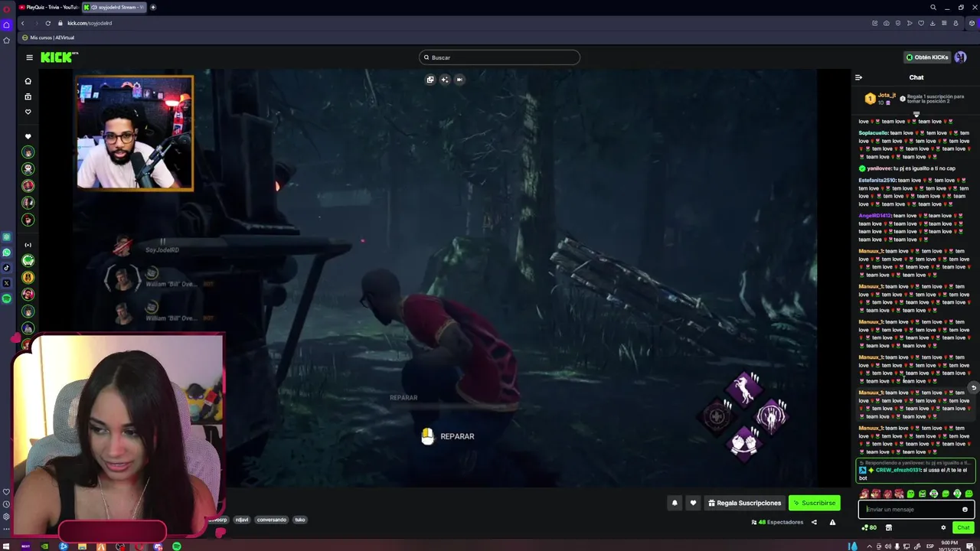Open the pentagon Aria icon in the Opera sidebar
The image size is (980, 551).
7,40
